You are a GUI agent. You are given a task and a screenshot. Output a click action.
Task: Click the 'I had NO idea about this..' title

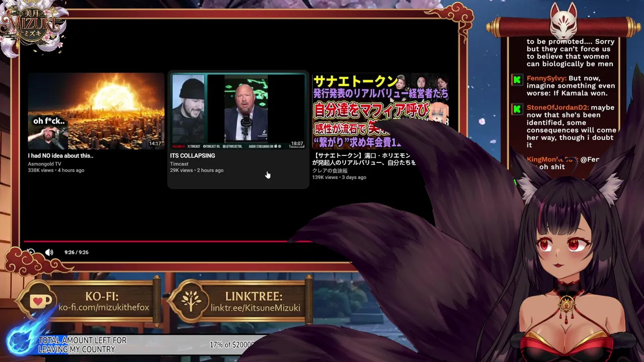coord(60,156)
